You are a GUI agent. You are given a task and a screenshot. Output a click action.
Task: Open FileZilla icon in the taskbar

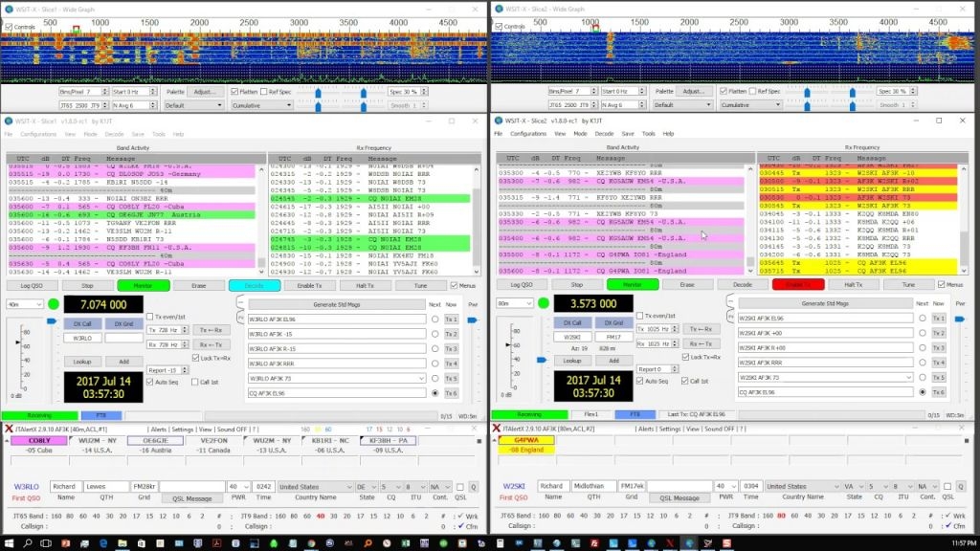pos(593,543)
